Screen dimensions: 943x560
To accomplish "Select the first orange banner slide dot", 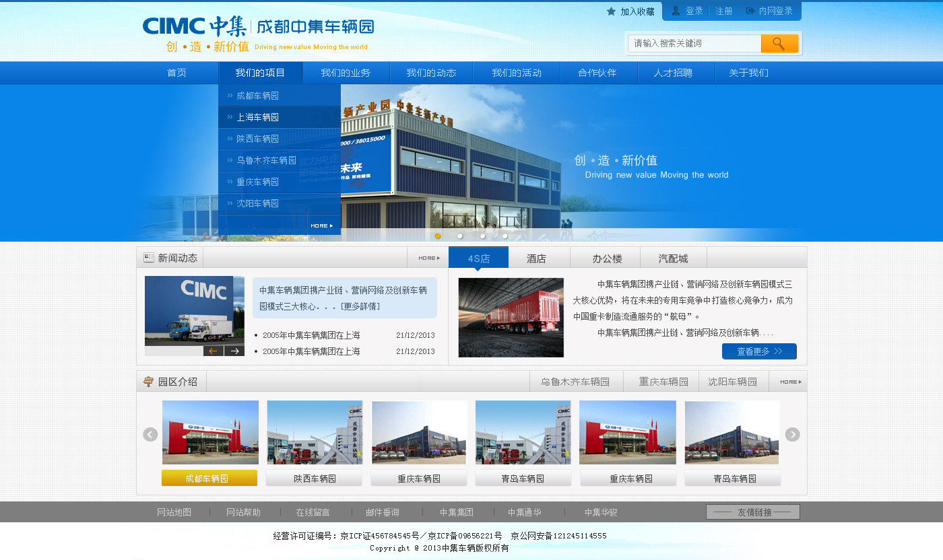I will [438, 236].
